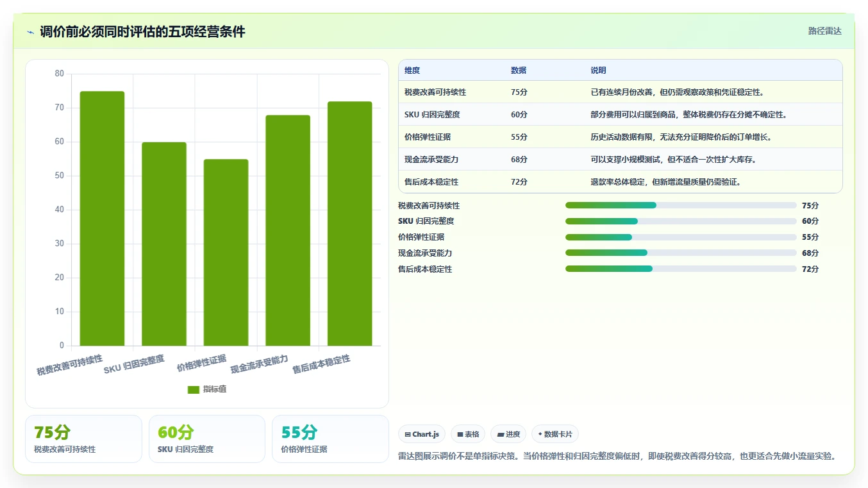Open the 75分 税费改善可持续性 summary card
This screenshot has height=488, width=868.
click(x=83, y=439)
